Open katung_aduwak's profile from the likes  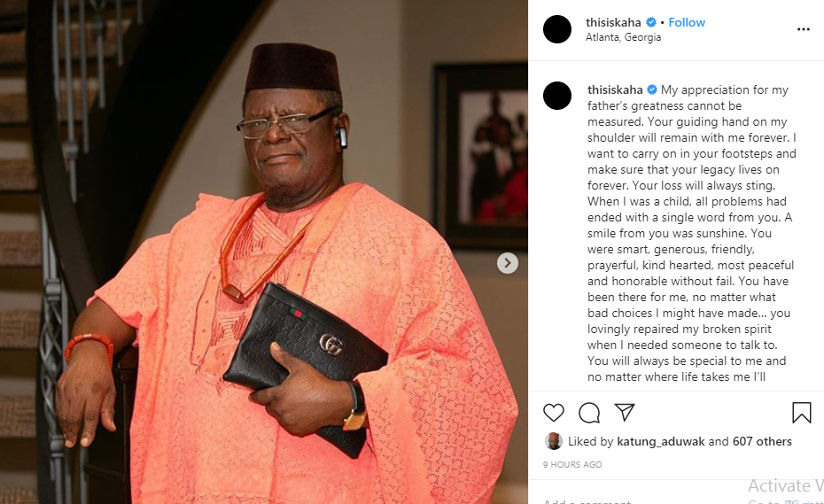point(661,441)
